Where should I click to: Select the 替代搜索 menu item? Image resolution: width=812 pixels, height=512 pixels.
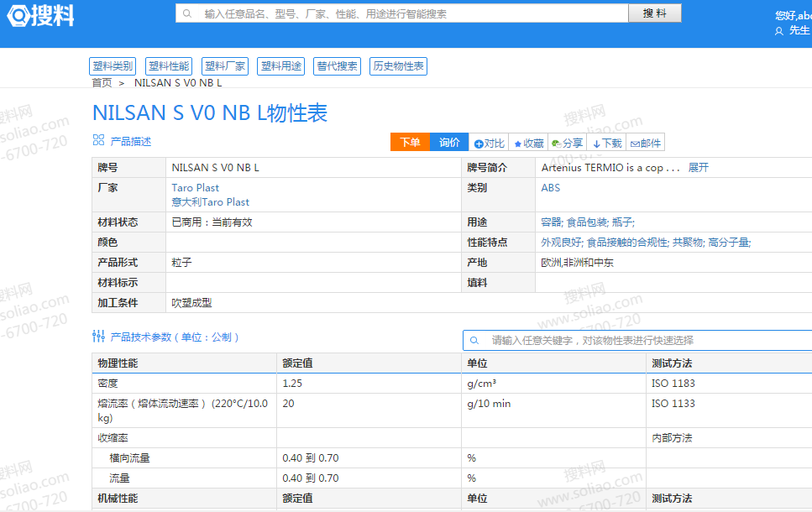coord(337,66)
